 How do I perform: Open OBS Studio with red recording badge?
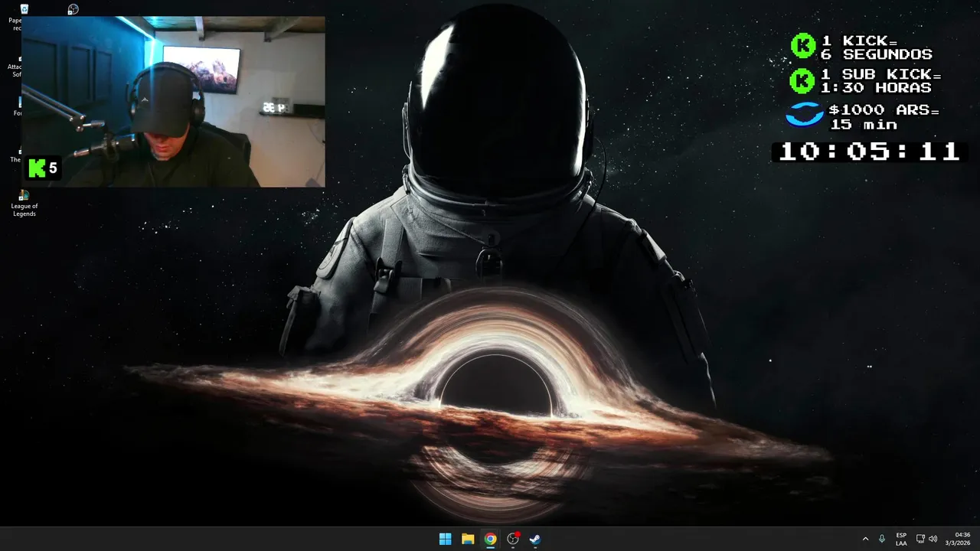513,539
